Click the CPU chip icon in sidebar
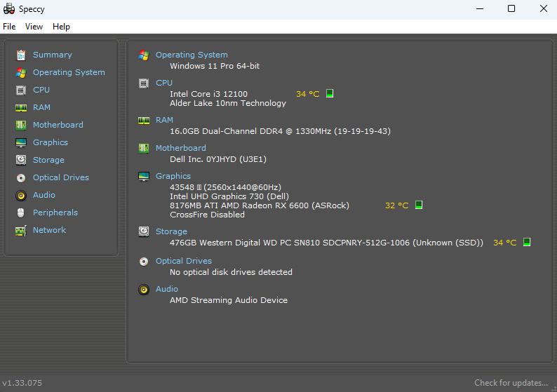The width and height of the screenshot is (557, 392). (x=21, y=90)
